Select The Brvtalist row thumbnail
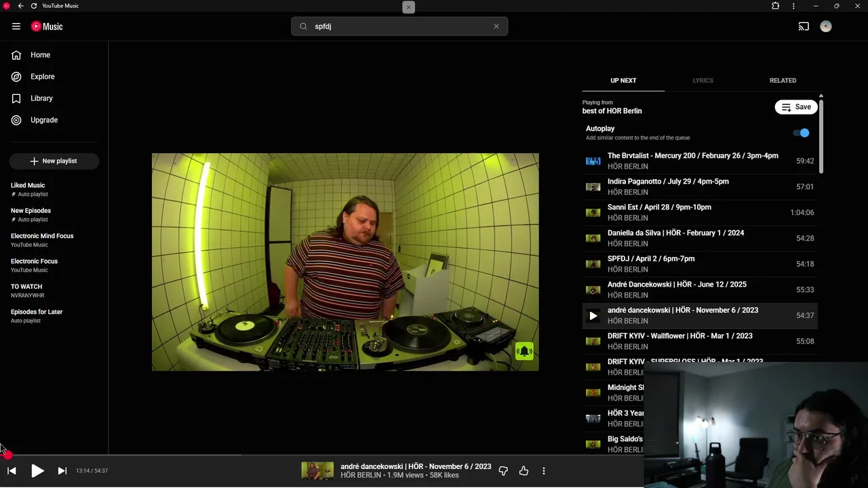The width and height of the screenshot is (868, 488). 593,161
